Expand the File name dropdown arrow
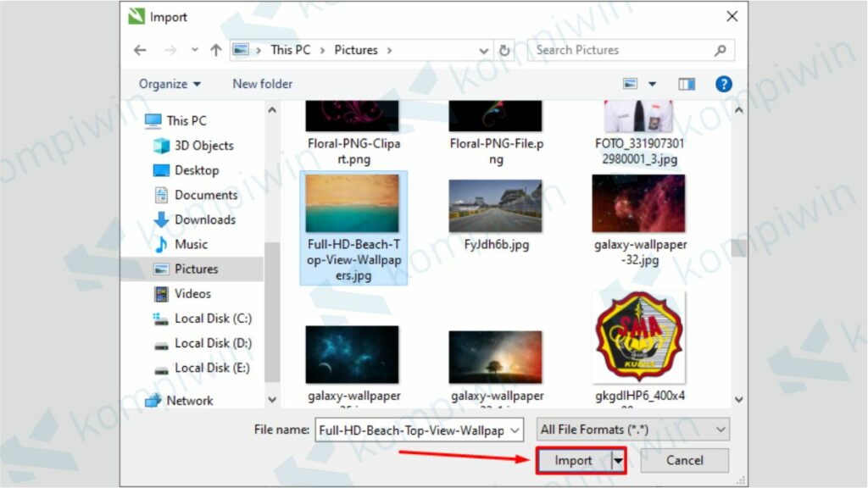The height and width of the screenshot is (488, 868). click(x=515, y=430)
